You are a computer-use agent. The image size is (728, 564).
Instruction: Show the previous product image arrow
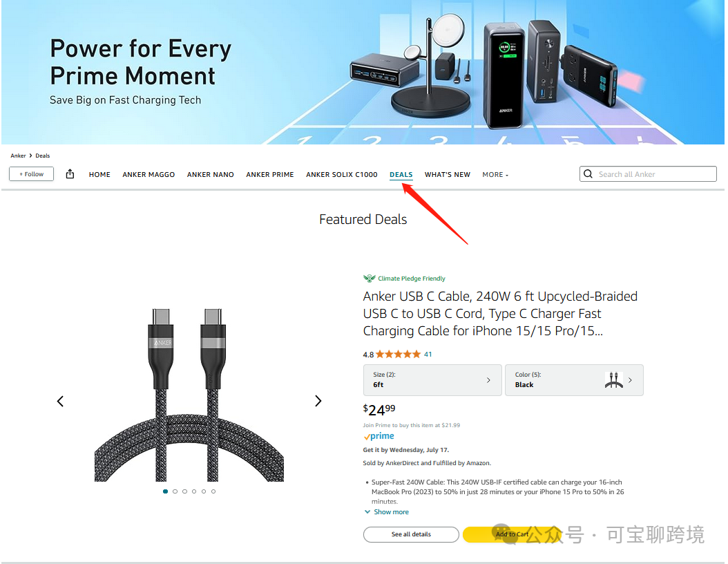coord(60,401)
